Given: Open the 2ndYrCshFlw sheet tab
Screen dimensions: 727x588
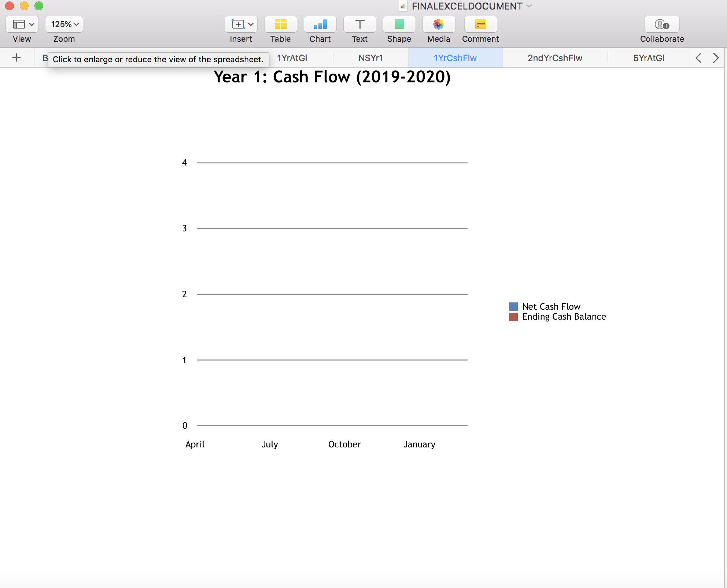Looking at the screenshot, I should coord(555,58).
